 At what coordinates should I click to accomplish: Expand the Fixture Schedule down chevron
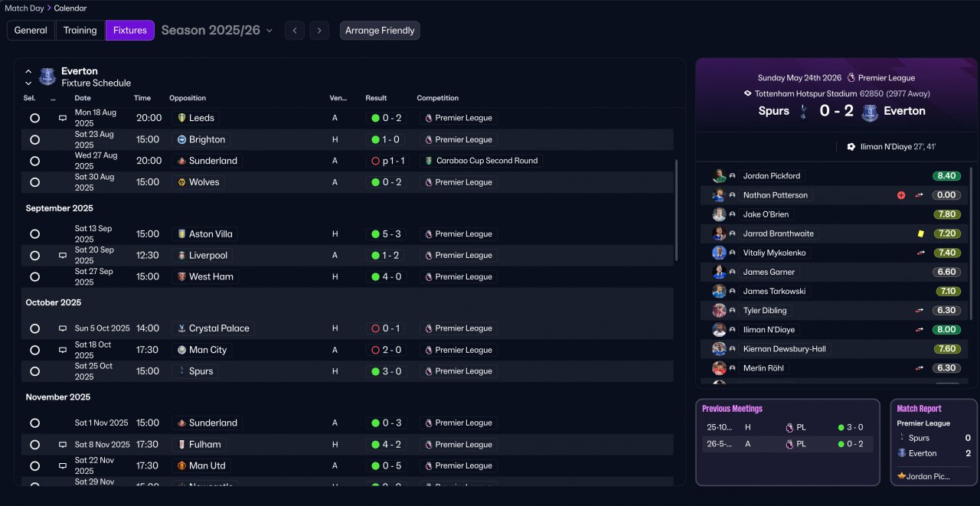(x=28, y=83)
